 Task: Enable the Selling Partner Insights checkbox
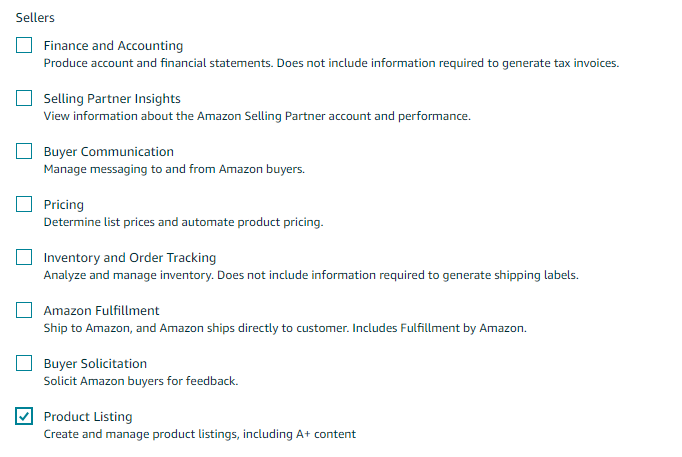coord(24,98)
